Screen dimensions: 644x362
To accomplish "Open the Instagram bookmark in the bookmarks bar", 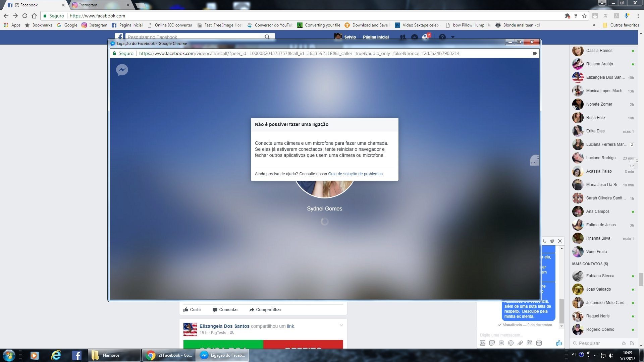I will point(95,25).
